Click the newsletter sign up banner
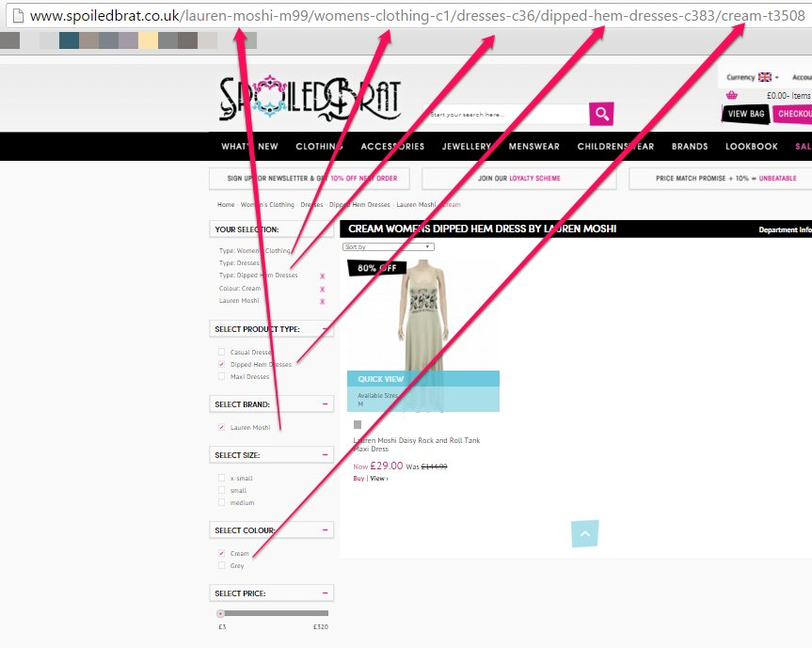The image size is (812, 648). (310, 179)
